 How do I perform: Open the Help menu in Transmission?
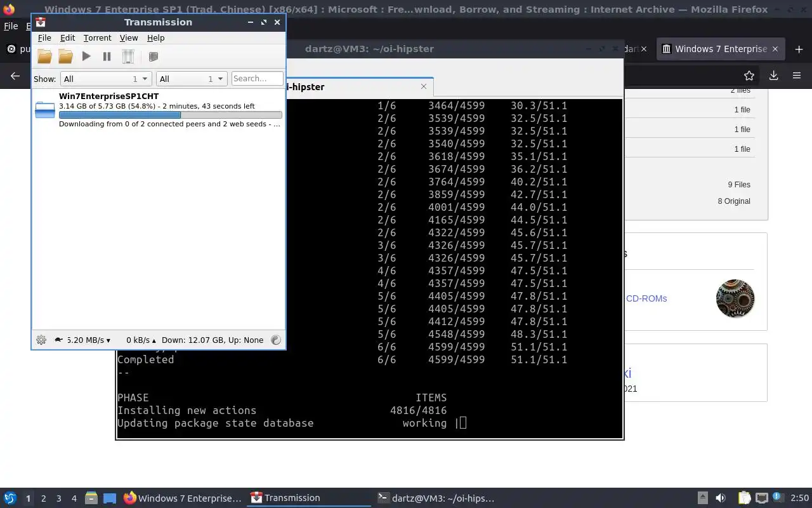[155, 38]
